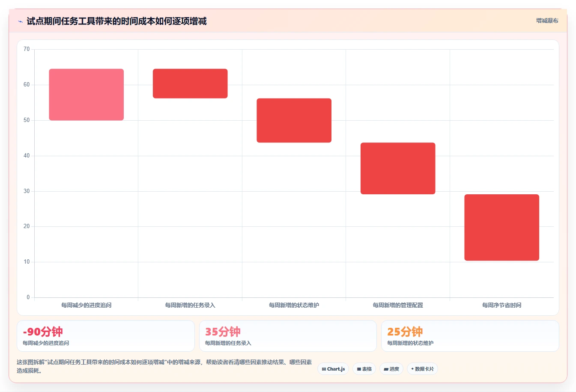Screen dimensions: 576x392
Task: Open the -90分钟 data card
Action: point(106,336)
